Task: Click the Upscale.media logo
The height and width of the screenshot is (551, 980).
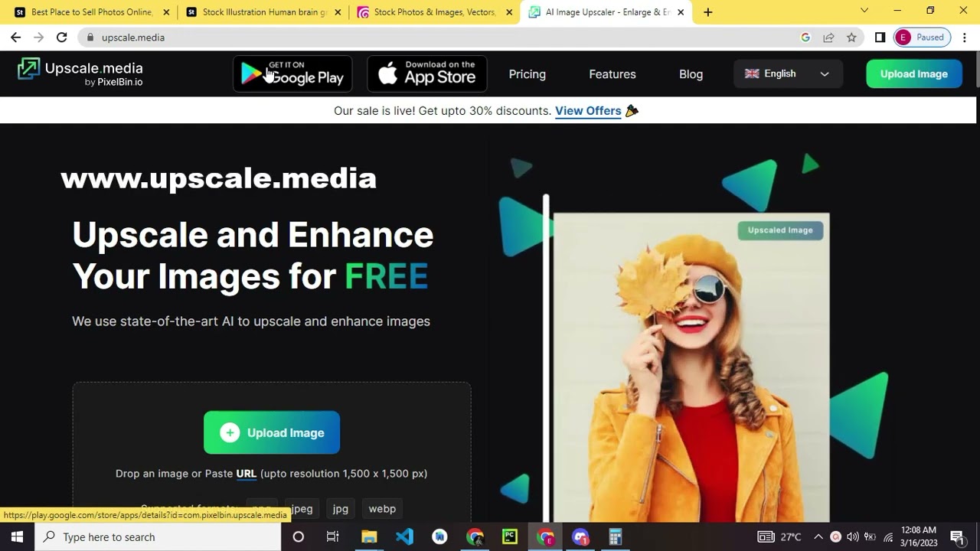Action: click(x=80, y=73)
